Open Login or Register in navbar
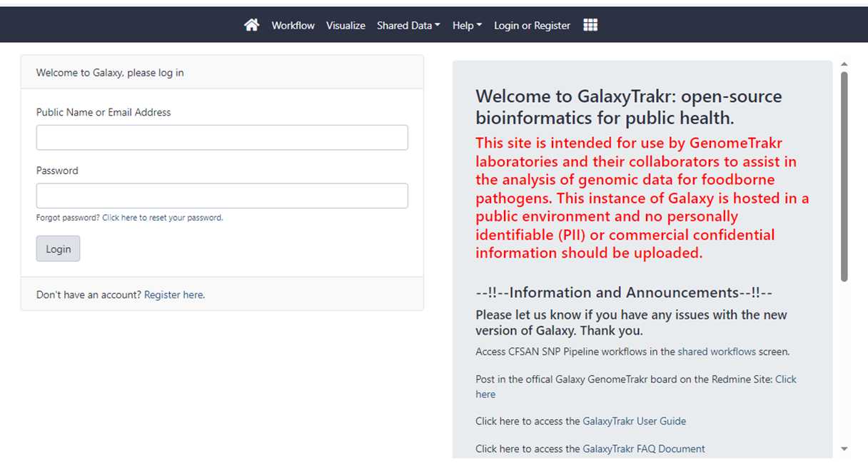 (532, 25)
